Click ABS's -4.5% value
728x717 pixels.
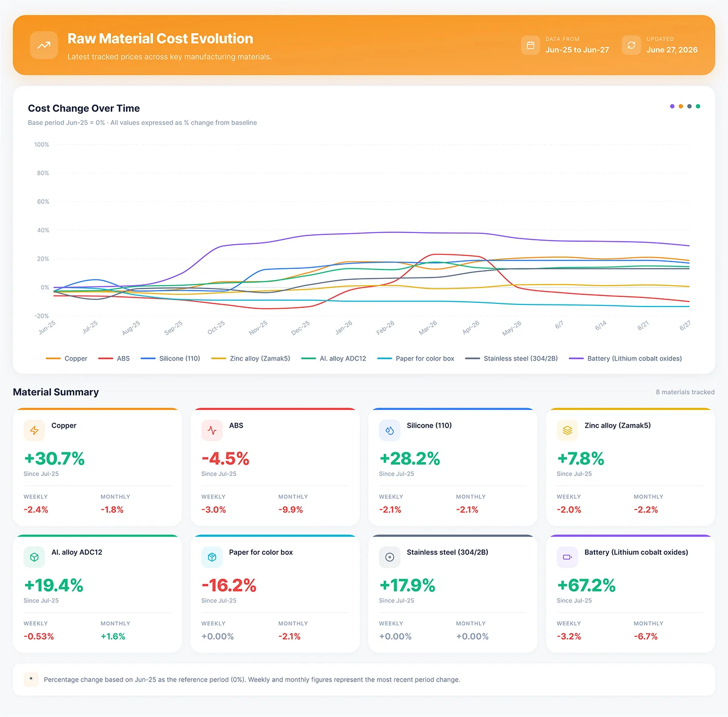(226, 458)
